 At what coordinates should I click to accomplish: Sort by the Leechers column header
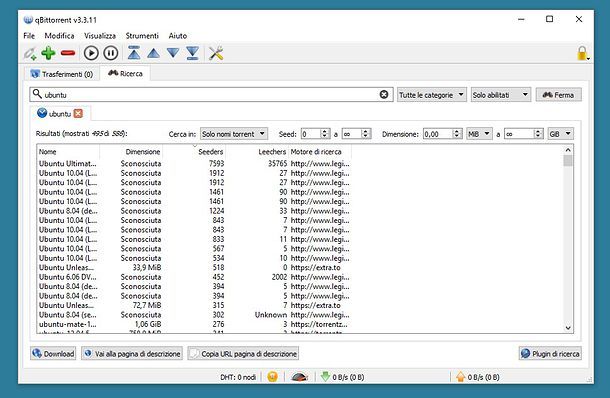pyautogui.click(x=257, y=152)
